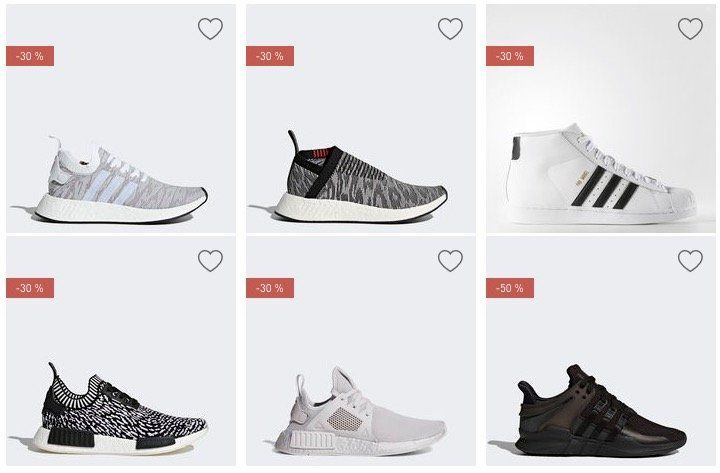This screenshot has width=720, height=473.
Task: Open black-white patterned NMD sneaker image
Action: tap(121, 409)
